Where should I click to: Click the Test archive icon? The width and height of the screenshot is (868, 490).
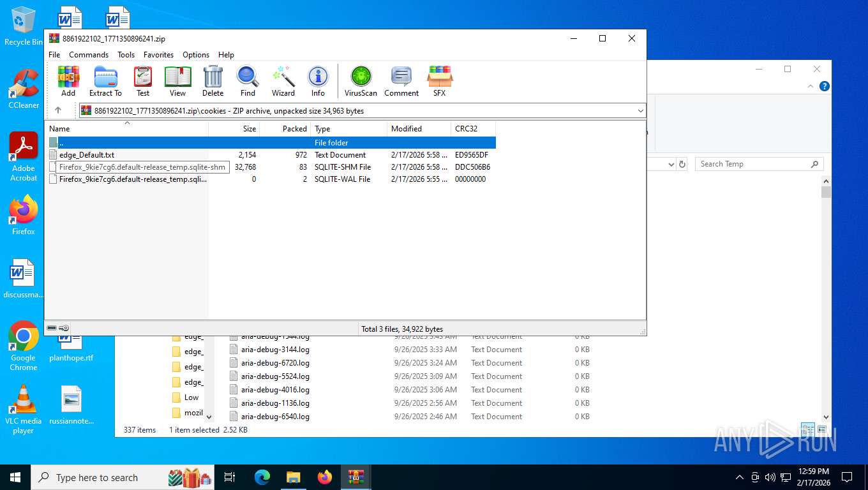pos(143,81)
